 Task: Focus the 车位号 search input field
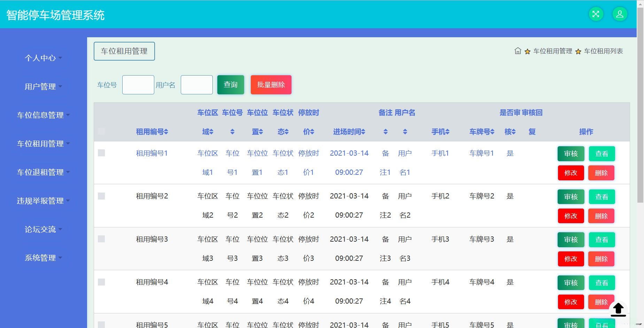pyautogui.click(x=138, y=85)
